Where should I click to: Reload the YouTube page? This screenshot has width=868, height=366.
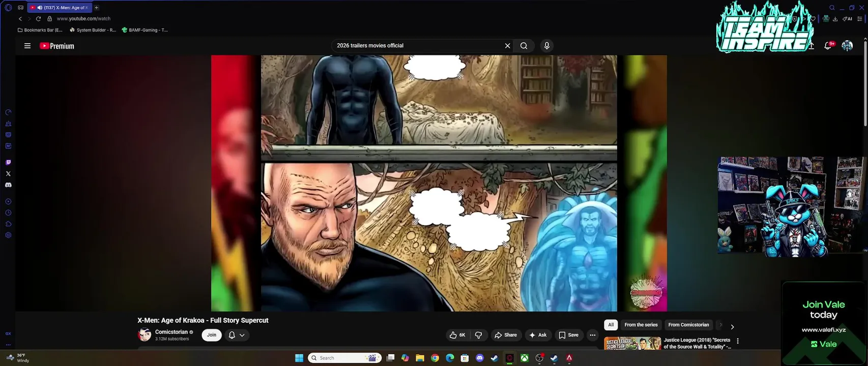(x=38, y=19)
